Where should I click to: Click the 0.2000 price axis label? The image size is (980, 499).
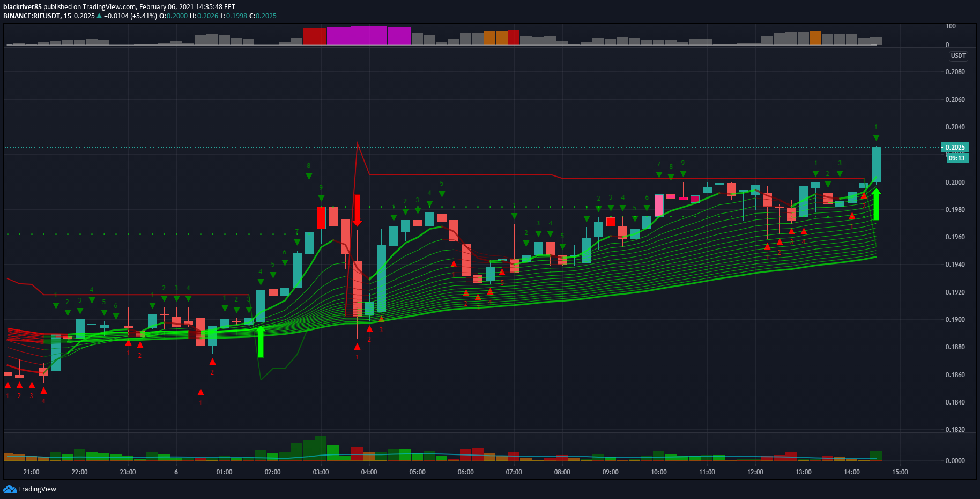tap(955, 182)
